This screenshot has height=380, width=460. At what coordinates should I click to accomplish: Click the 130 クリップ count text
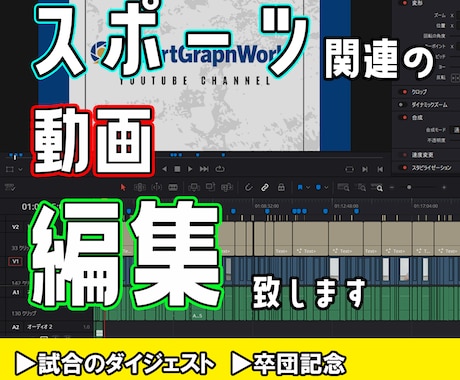pos(24,313)
